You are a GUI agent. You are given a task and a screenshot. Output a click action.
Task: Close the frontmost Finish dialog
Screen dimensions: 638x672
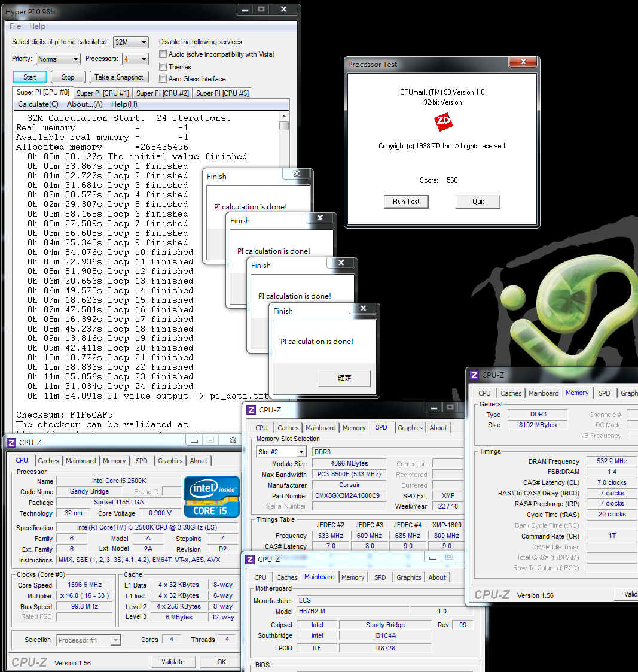pyautogui.click(x=363, y=308)
